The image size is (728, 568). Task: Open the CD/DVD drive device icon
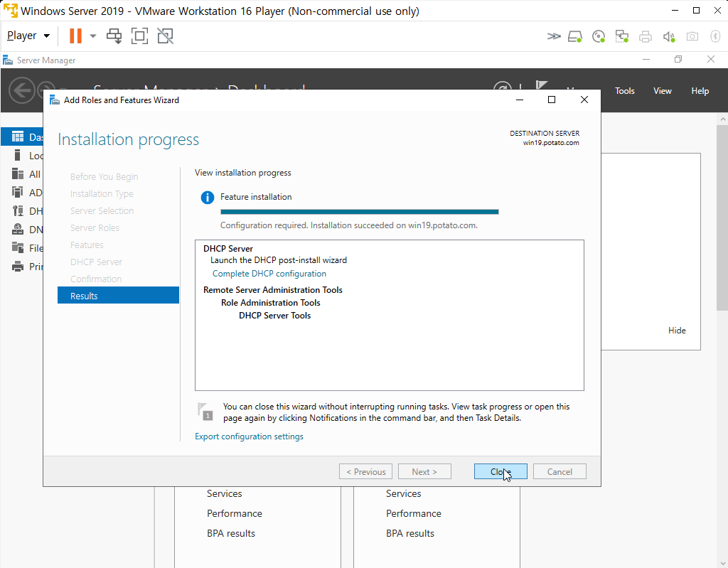click(599, 36)
